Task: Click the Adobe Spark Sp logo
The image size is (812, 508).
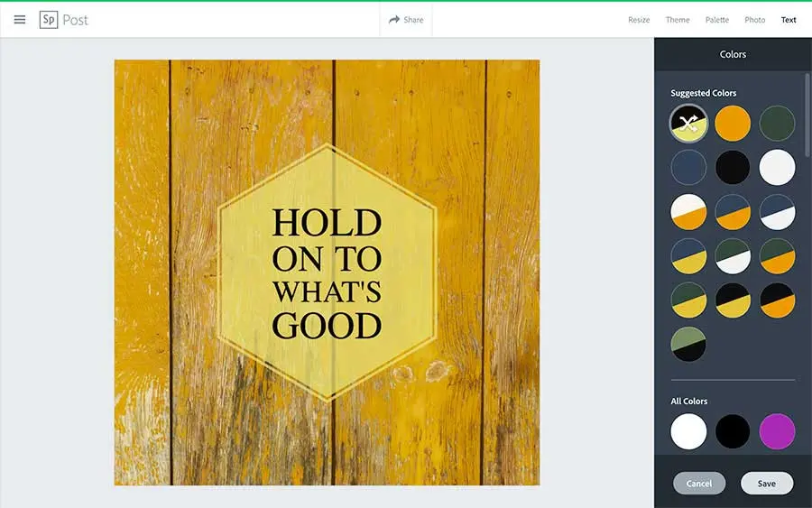Action: (x=49, y=20)
